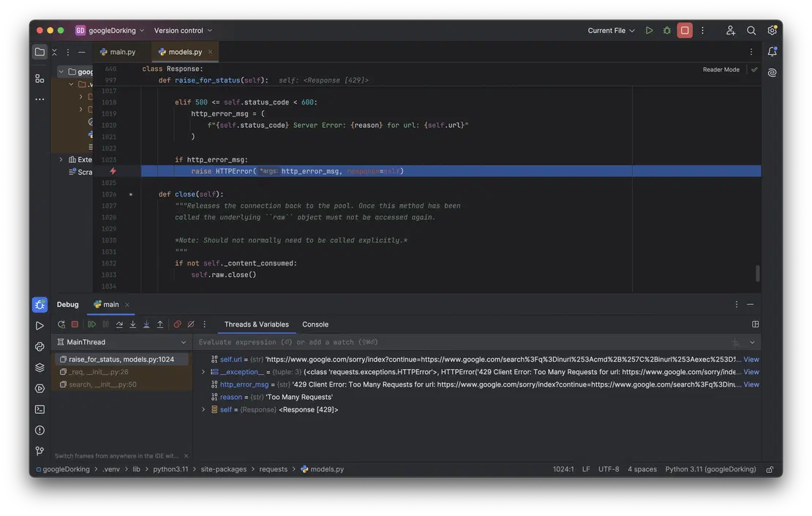Start debugging with bug icon in top toolbar
This screenshot has width=812, height=516.
667,31
